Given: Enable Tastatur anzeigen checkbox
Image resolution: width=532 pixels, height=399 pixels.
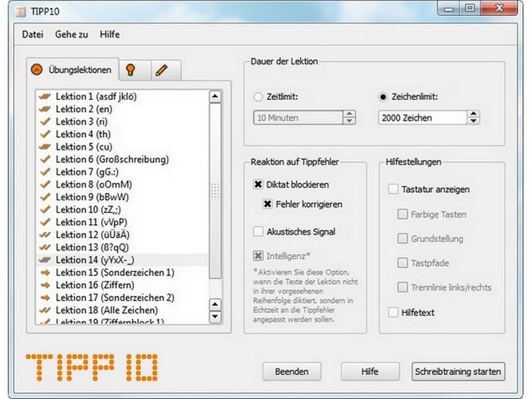Looking at the screenshot, I should pyautogui.click(x=393, y=189).
